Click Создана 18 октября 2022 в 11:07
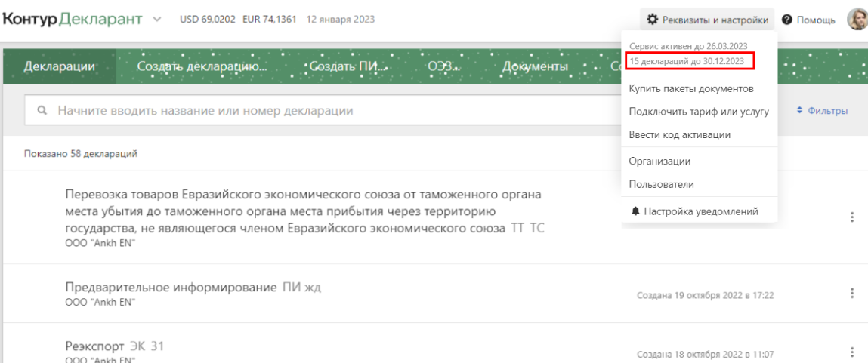Viewport: 868px width, 363px height. point(706,354)
